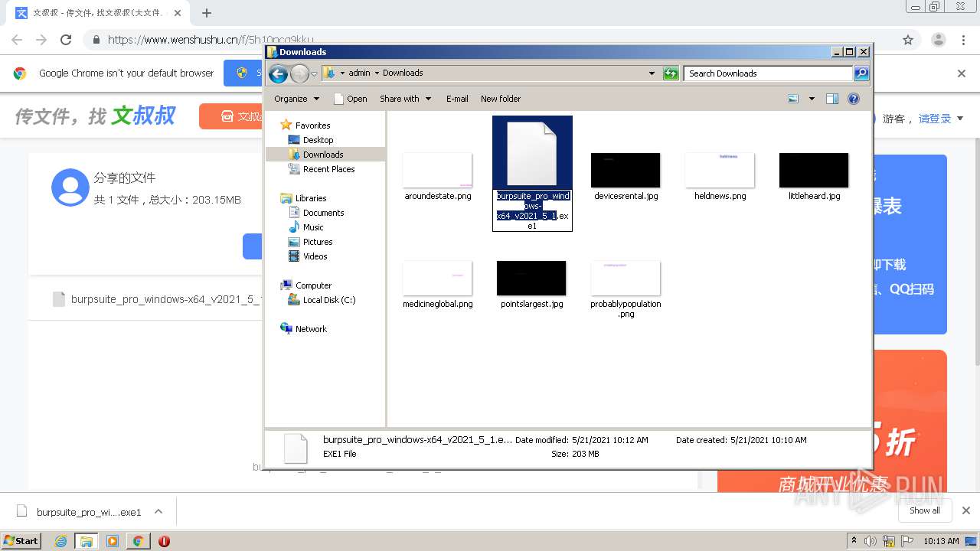Image resolution: width=980 pixels, height=551 pixels.
Task: Click the 请登录 login link
Action: click(935, 119)
